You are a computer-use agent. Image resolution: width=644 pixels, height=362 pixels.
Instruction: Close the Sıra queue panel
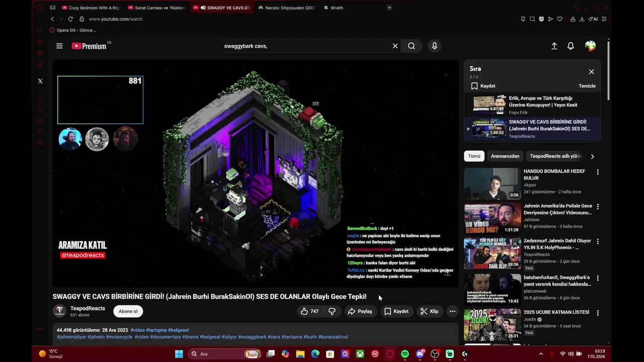click(591, 72)
